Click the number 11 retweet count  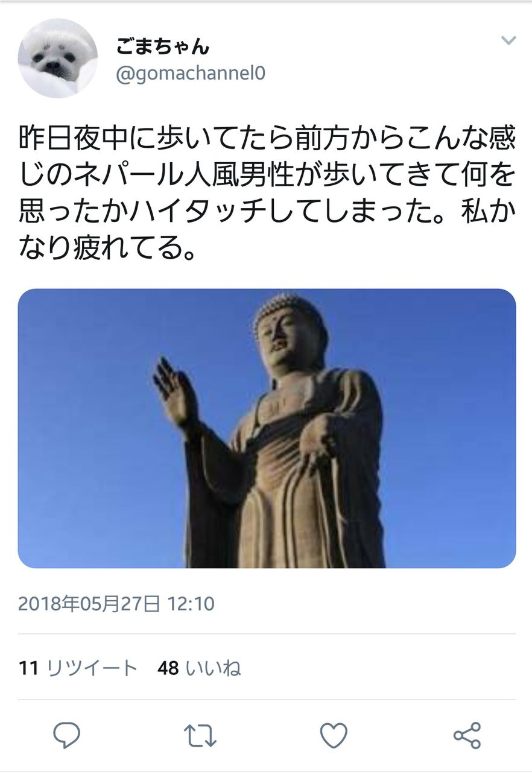(29, 668)
